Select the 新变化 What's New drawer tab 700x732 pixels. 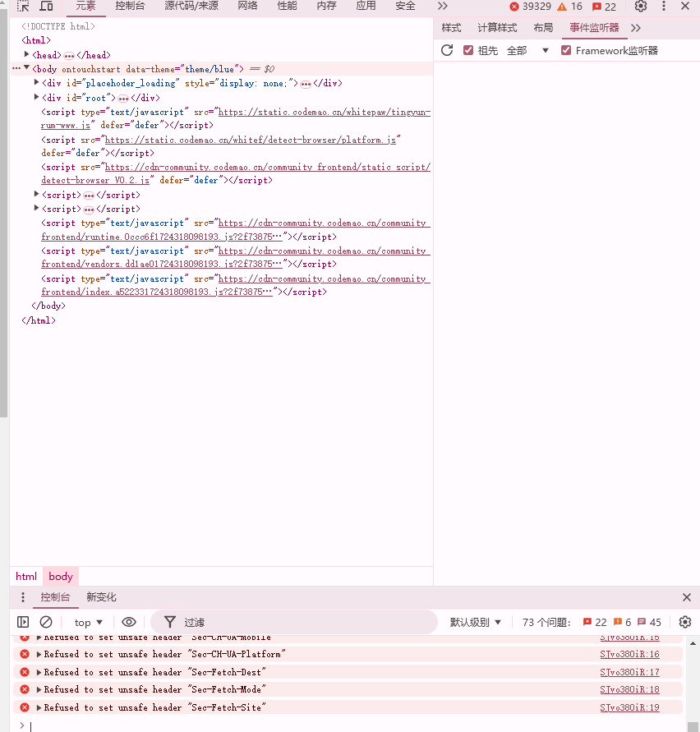point(101,597)
